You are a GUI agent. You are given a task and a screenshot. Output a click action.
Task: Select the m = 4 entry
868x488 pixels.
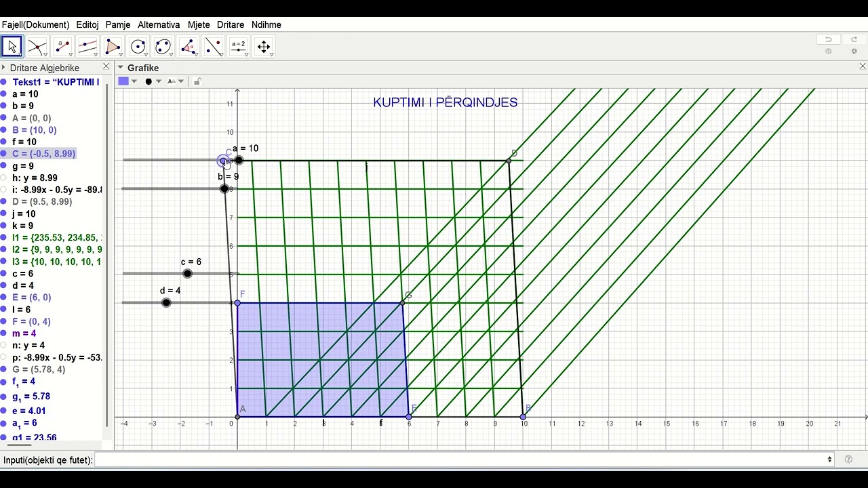tap(24, 333)
